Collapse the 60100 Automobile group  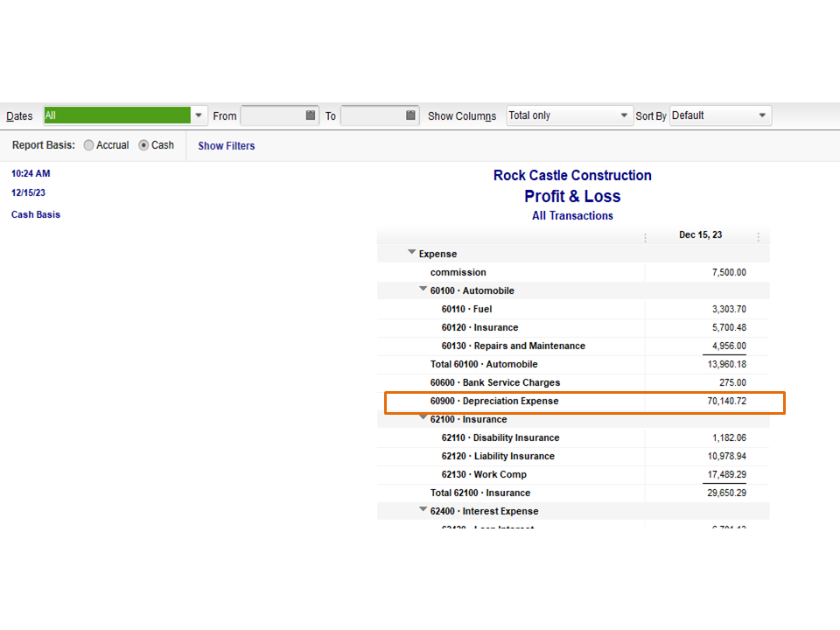tap(423, 289)
